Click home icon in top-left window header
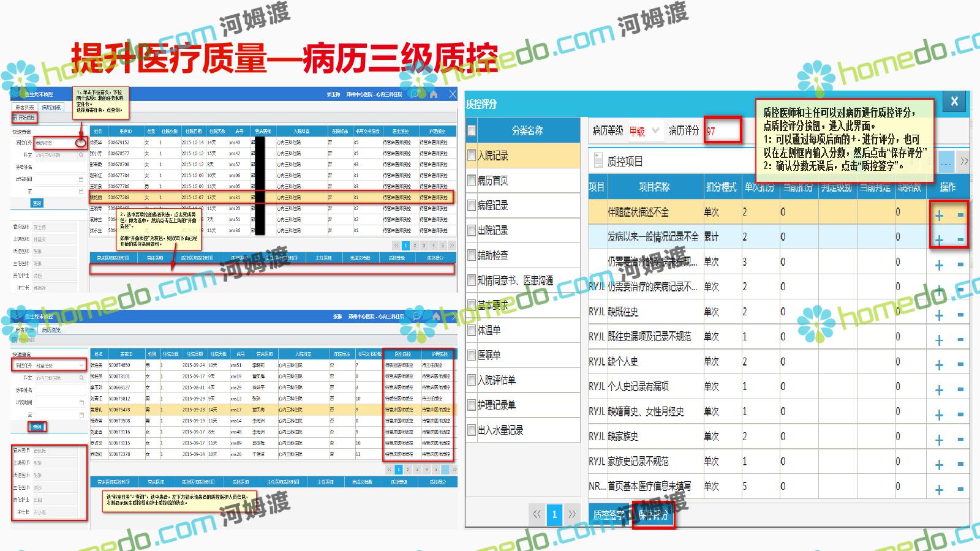The image size is (980, 551). pos(434,94)
